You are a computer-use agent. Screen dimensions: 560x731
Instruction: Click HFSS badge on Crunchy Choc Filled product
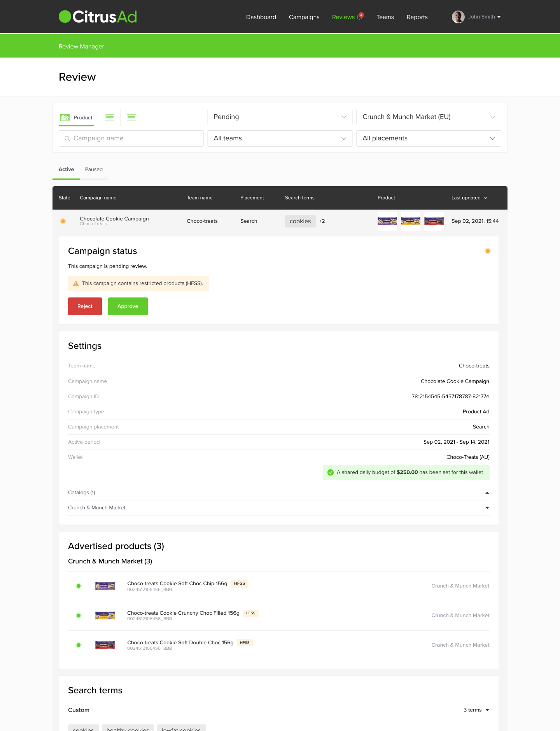coord(250,613)
